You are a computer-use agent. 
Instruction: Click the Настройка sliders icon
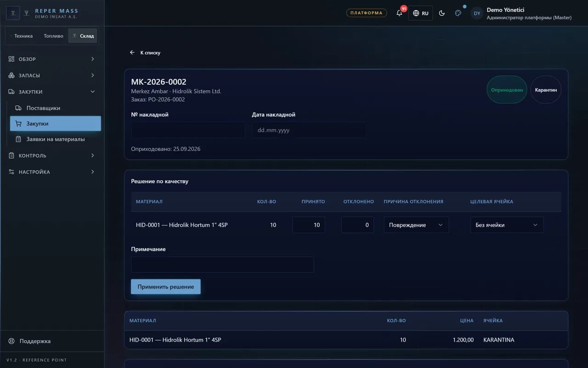coord(11,172)
